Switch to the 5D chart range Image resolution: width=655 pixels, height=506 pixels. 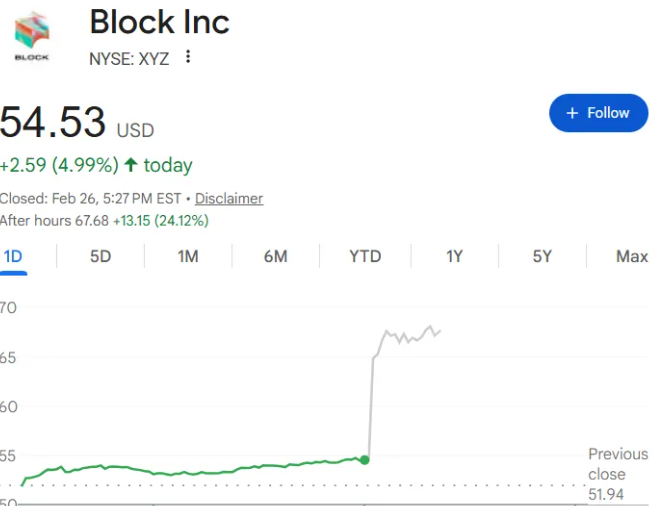point(100,257)
